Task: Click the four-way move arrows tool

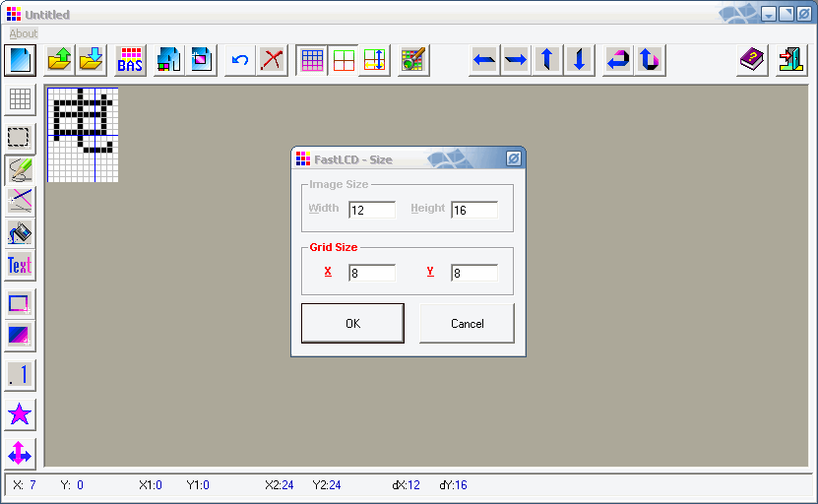Action: tap(20, 454)
